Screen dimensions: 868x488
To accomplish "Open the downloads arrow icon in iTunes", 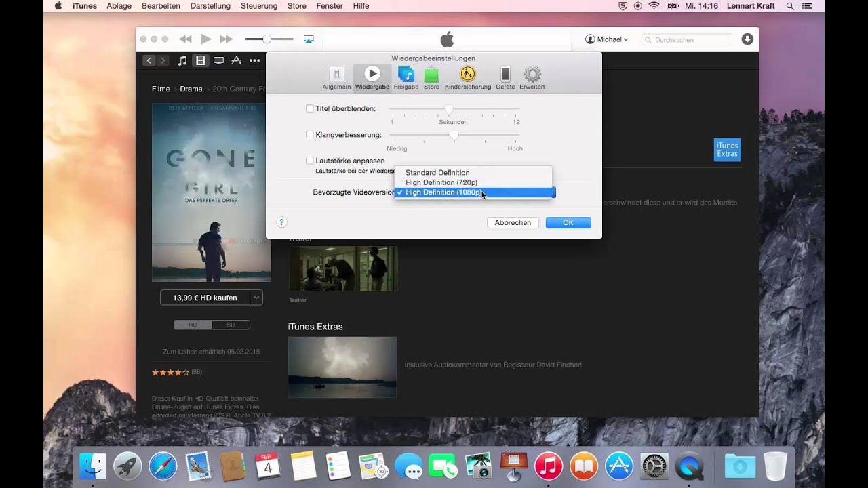I will (x=747, y=39).
